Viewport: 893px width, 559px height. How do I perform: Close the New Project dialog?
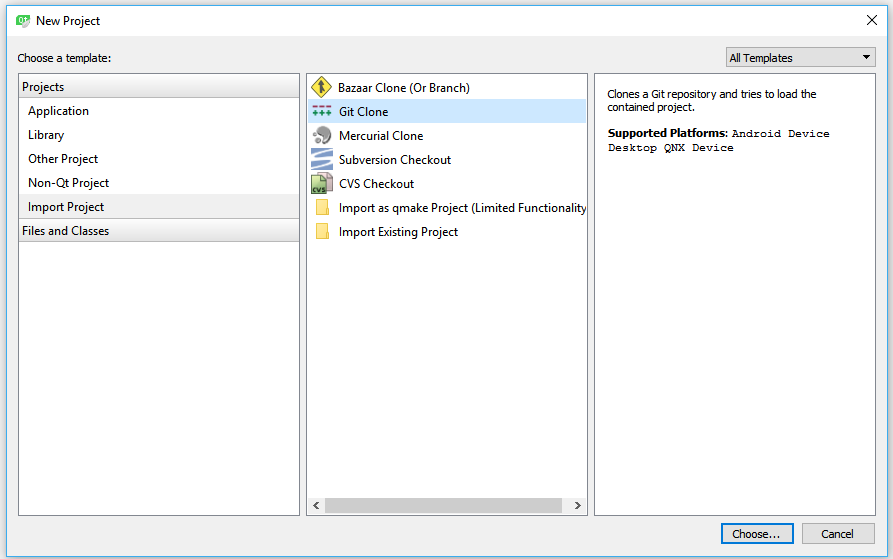(871, 20)
